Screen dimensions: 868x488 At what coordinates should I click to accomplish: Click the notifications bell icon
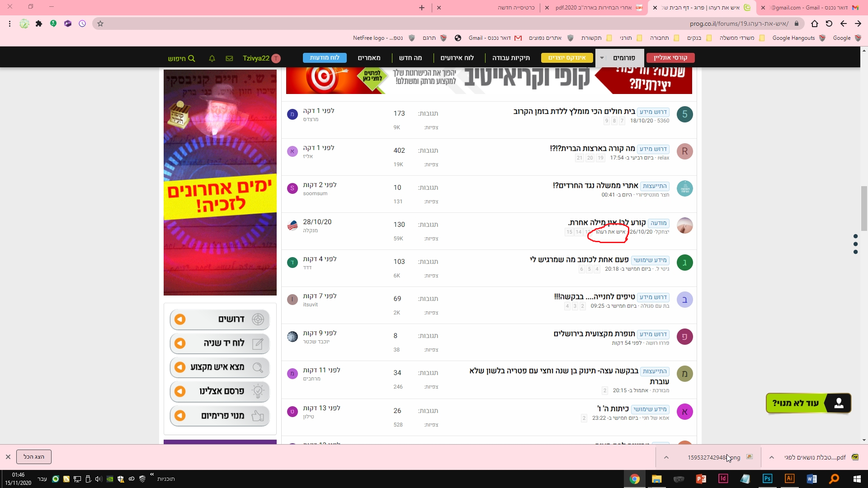pos(212,58)
